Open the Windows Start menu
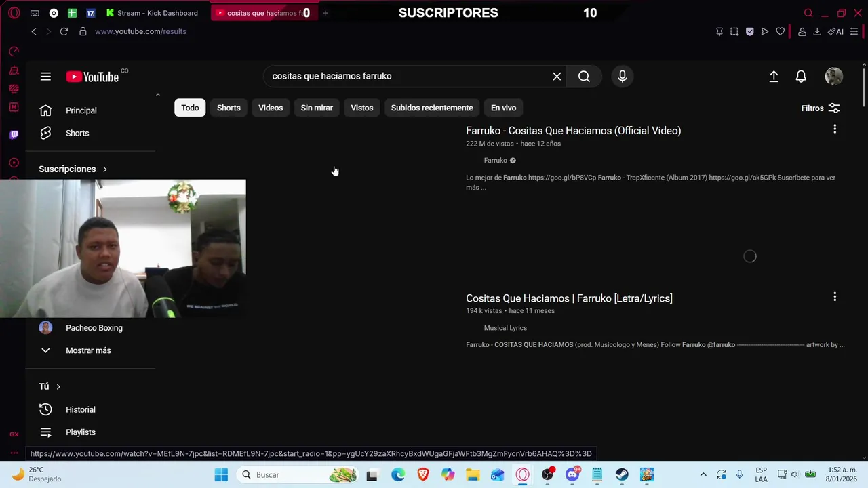This screenshot has width=868, height=488. [x=221, y=474]
